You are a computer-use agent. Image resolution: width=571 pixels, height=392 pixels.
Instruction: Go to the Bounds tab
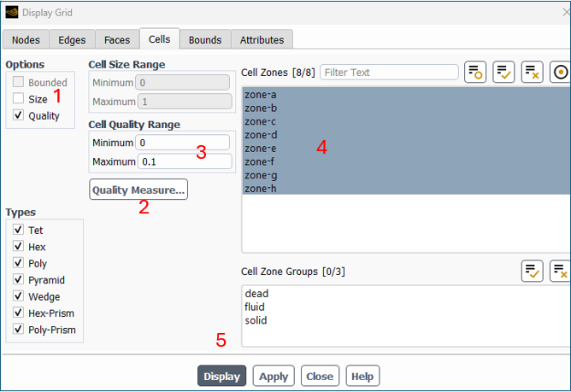[x=205, y=39]
